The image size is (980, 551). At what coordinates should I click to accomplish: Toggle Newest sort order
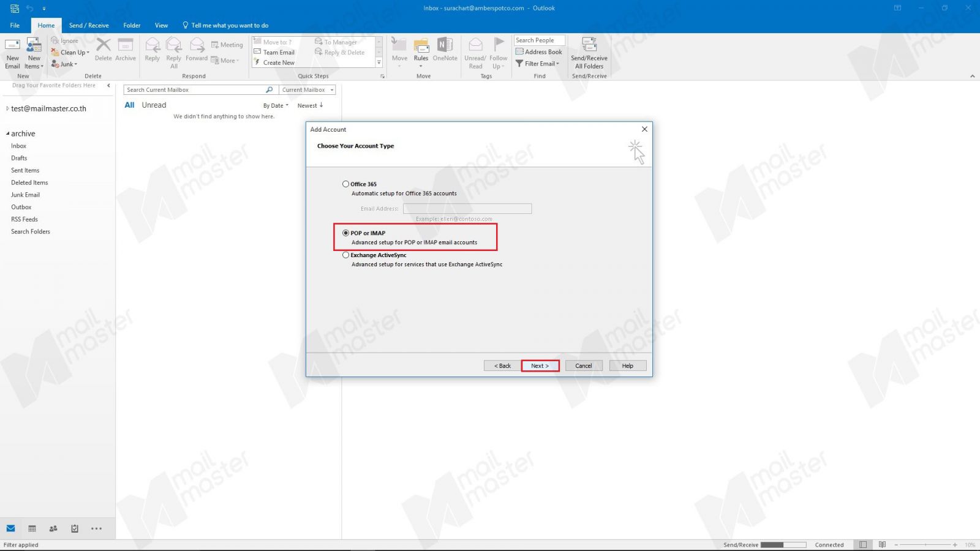310,106
